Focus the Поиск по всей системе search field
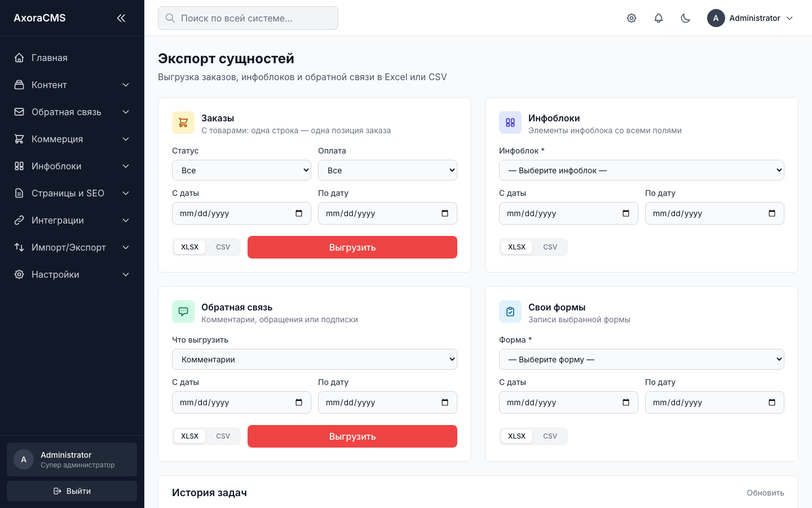 coord(248,18)
